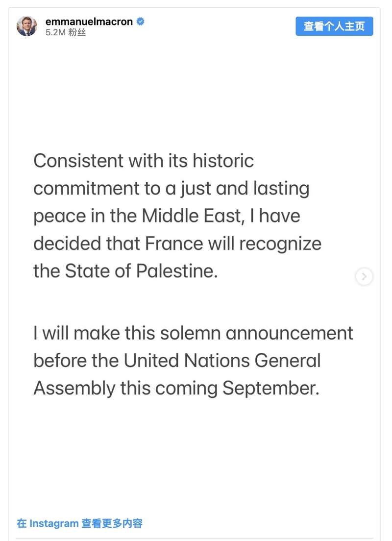Click blank area below the September paragraph
The image size is (392, 541).
pos(195,455)
